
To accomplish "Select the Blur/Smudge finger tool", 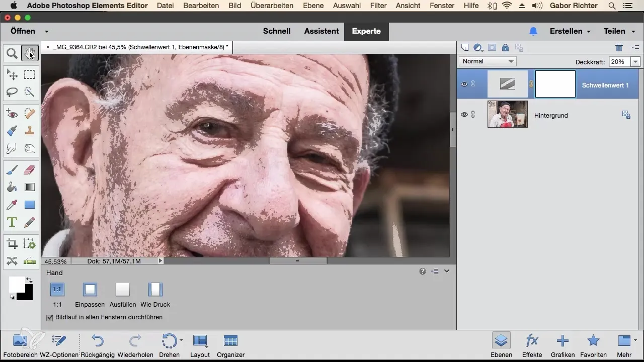I will click(x=12, y=148).
